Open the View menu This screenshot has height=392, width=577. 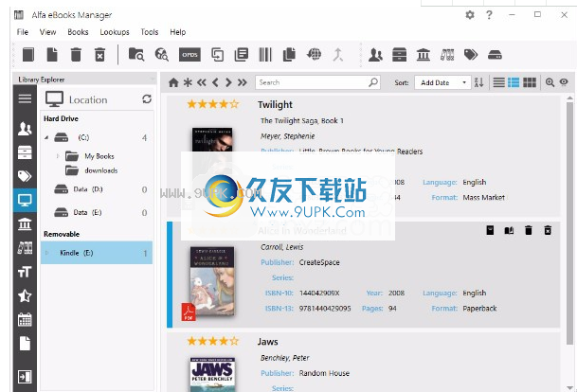click(x=47, y=32)
